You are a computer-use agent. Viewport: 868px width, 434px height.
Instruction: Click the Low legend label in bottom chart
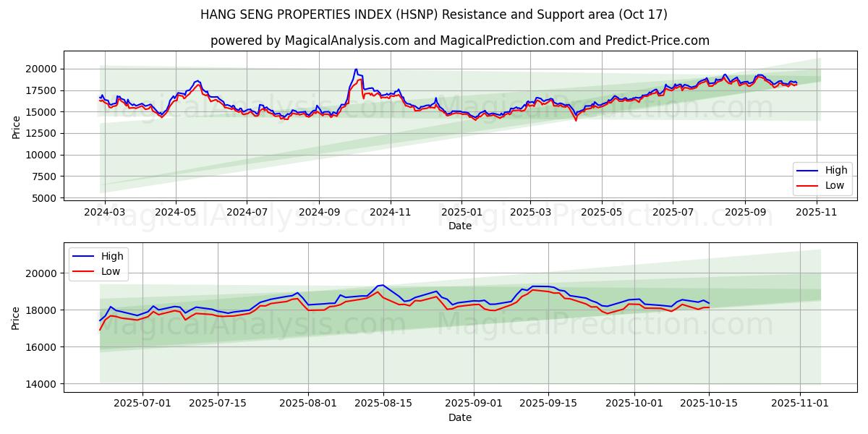pyautogui.click(x=111, y=271)
